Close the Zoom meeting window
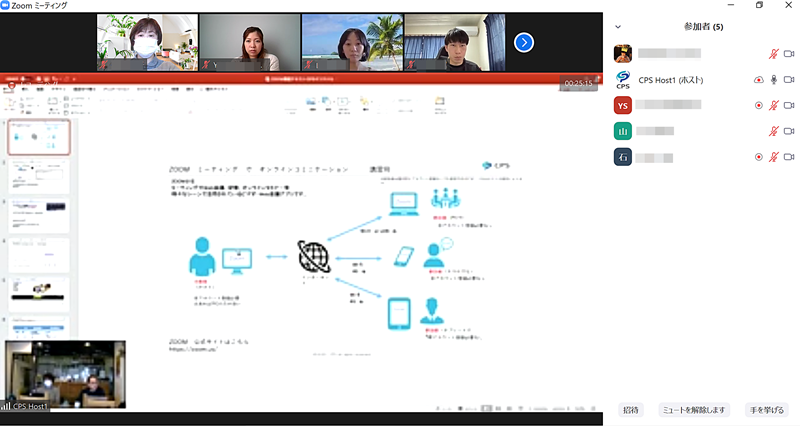Viewport: 800px width, 426px height. click(x=788, y=5)
